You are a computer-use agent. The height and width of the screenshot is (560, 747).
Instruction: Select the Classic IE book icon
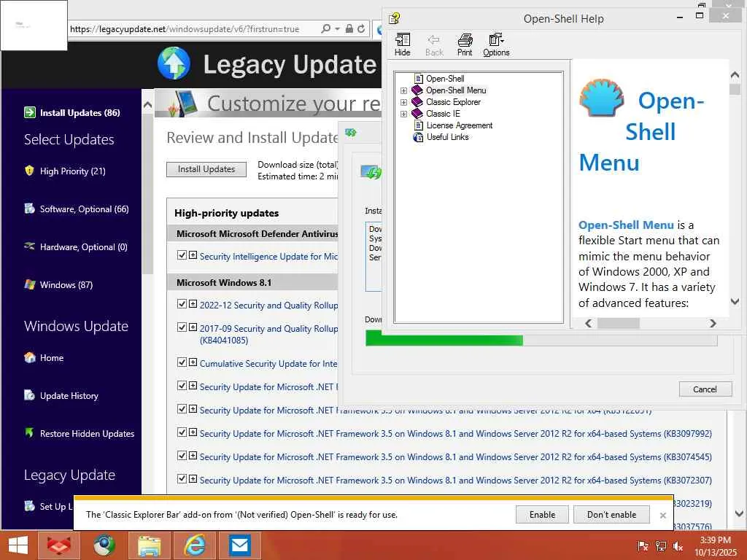(x=417, y=113)
